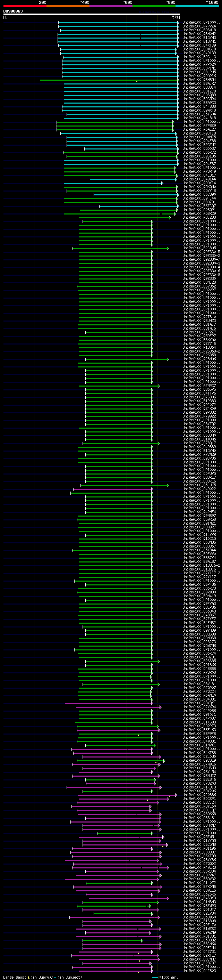Click label UniRef100_Q9Z330-8

coord(201,275)
